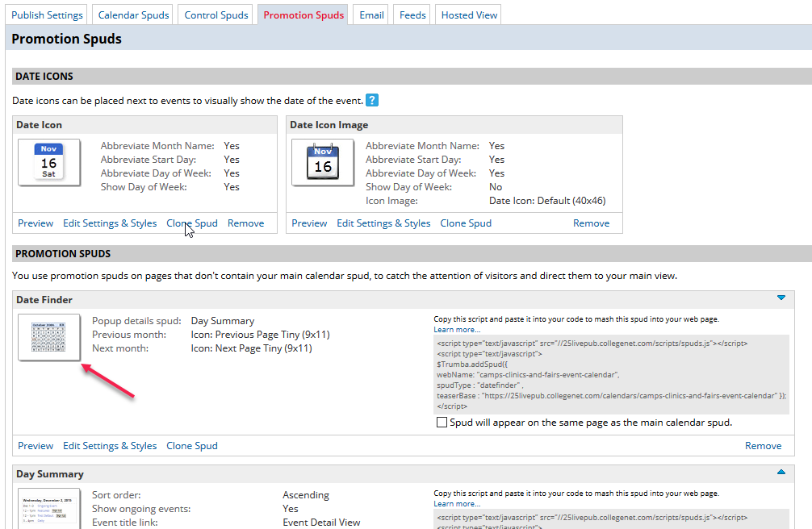Edit Settings & Styles for Date Icon Image

tap(383, 223)
